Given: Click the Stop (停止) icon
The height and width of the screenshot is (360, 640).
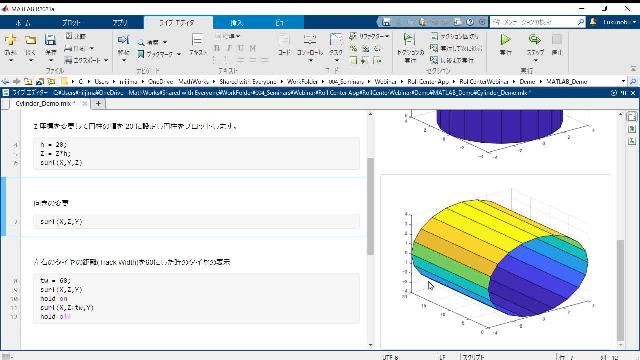Looking at the screenshot, I should 557,40.
